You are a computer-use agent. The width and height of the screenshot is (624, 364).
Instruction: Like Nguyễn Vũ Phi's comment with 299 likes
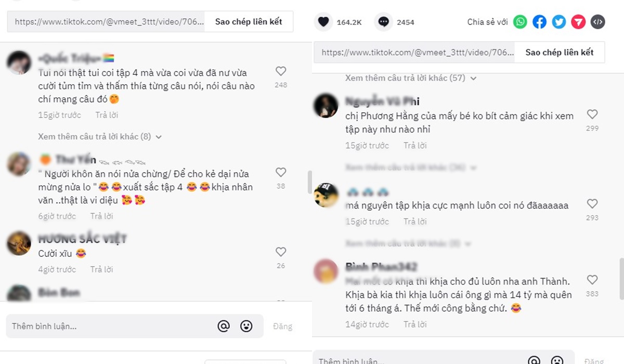[x=592, y=114]
